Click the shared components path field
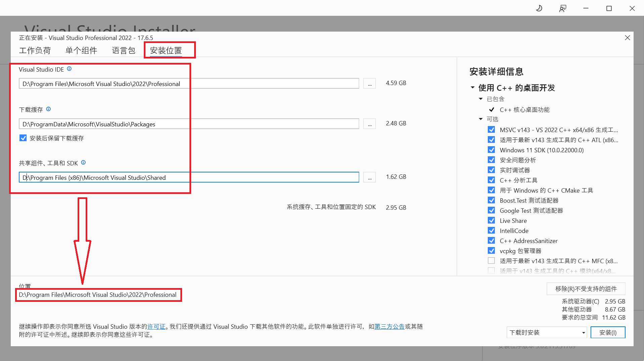The height and width of the screenshot is (361, 644). (x=189, y=177)
